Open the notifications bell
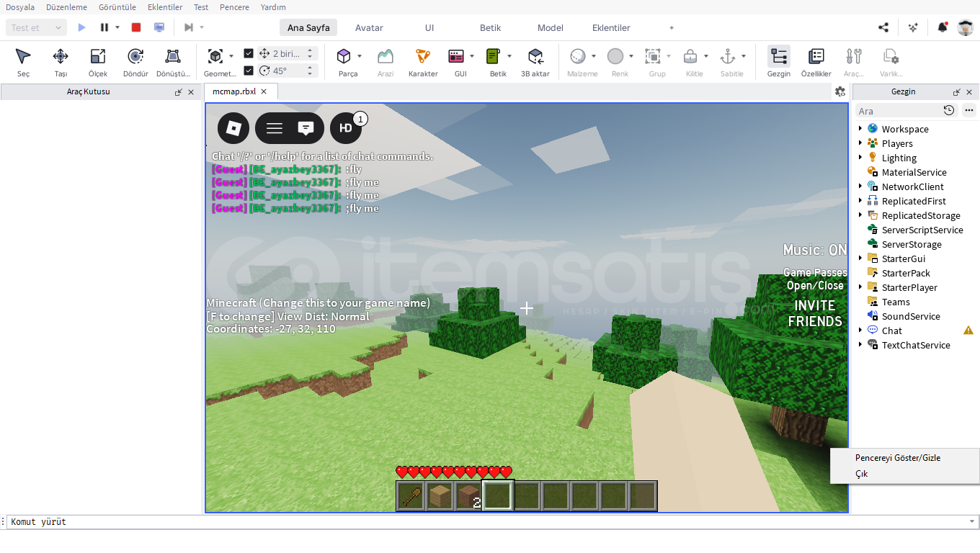The image size is (980, 553). pos(943,27)
